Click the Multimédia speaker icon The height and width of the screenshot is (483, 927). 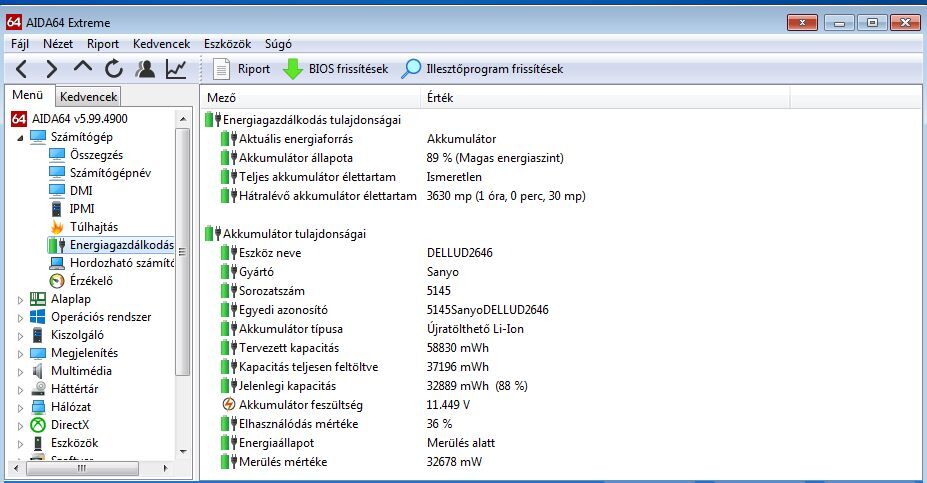(38, 371)
